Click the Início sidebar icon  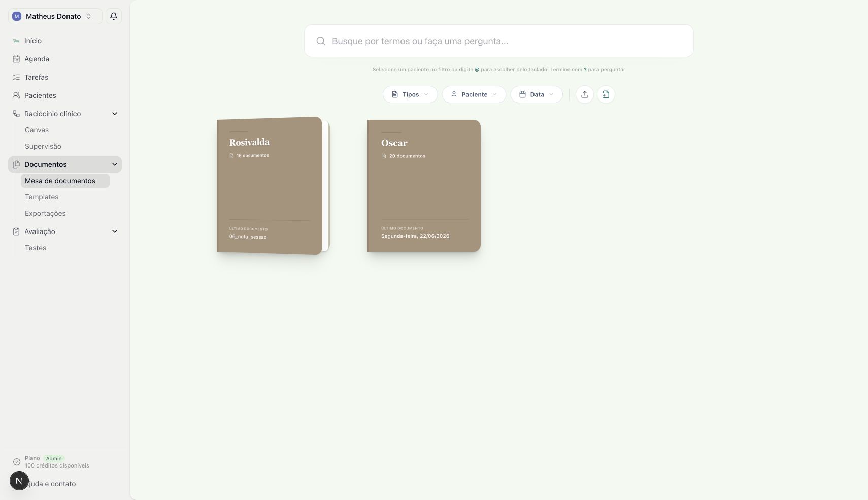click(16, 41)
